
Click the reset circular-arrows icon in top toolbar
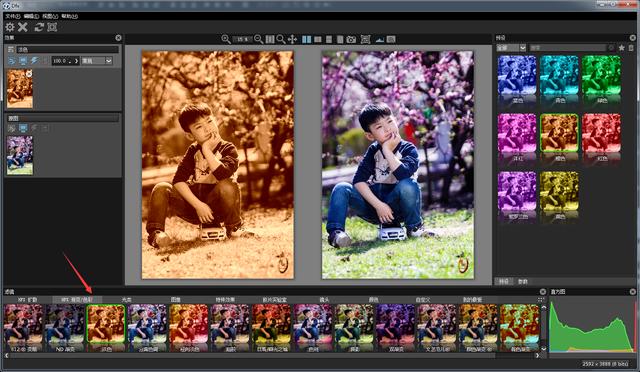coord(39,27)
